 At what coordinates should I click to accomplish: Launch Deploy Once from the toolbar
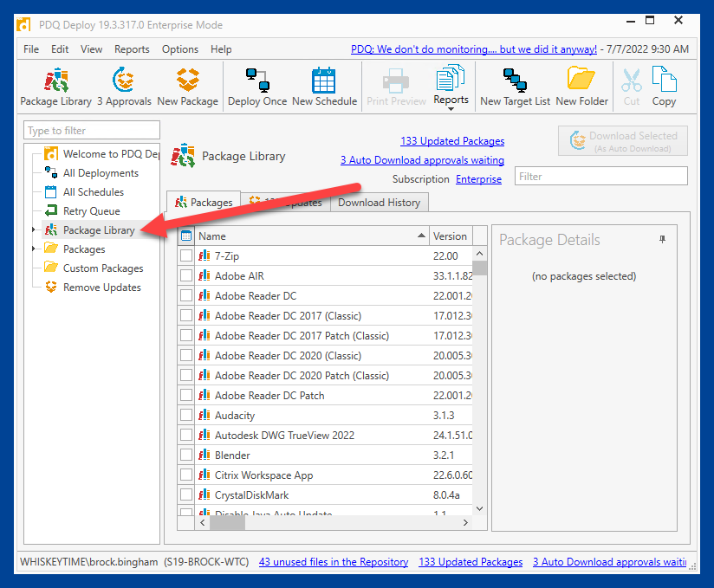pyautogui.click(x=257, y=87)
